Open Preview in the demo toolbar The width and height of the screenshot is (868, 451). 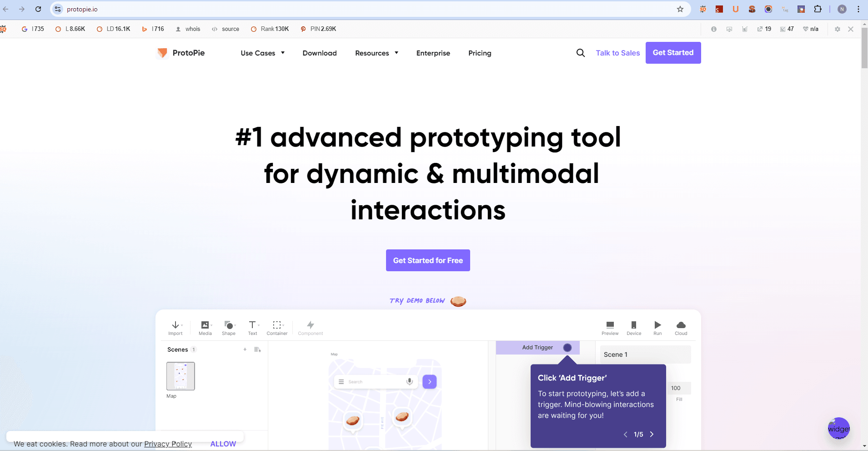(x=610, y=328)
